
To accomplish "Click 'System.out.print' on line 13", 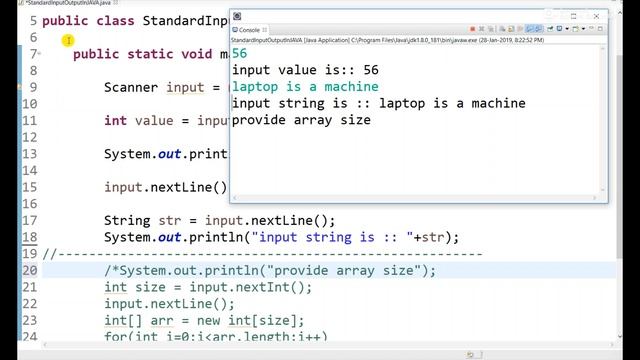I will [x=166, y=154].
